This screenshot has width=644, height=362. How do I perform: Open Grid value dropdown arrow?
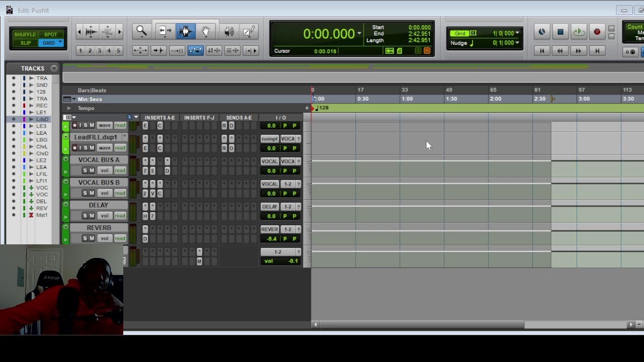pyautogui.click(x=517, y=33)
